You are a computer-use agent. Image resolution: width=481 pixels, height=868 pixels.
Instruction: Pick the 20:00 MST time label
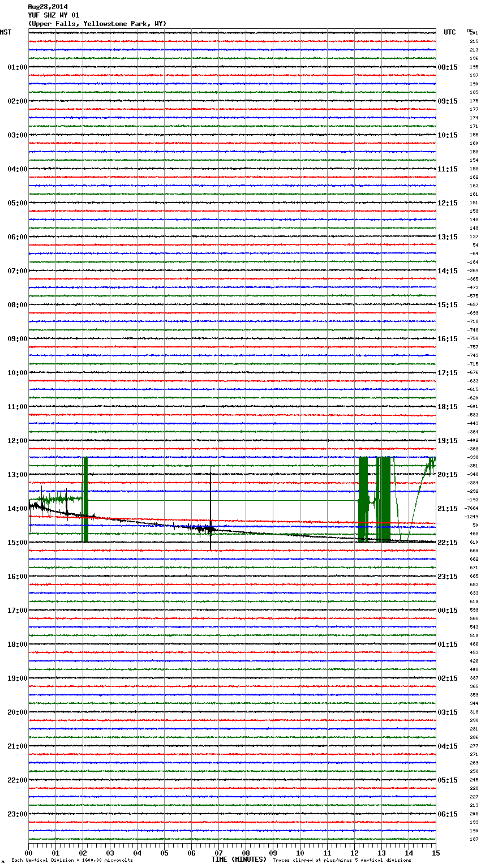coord(18,712)
